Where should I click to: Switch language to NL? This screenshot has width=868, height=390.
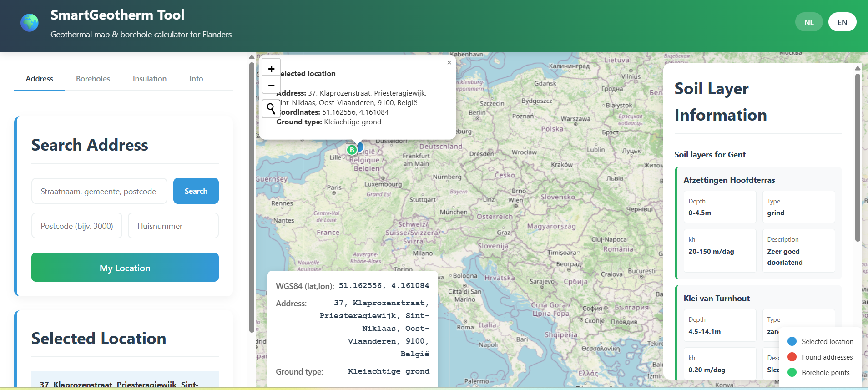808,22
